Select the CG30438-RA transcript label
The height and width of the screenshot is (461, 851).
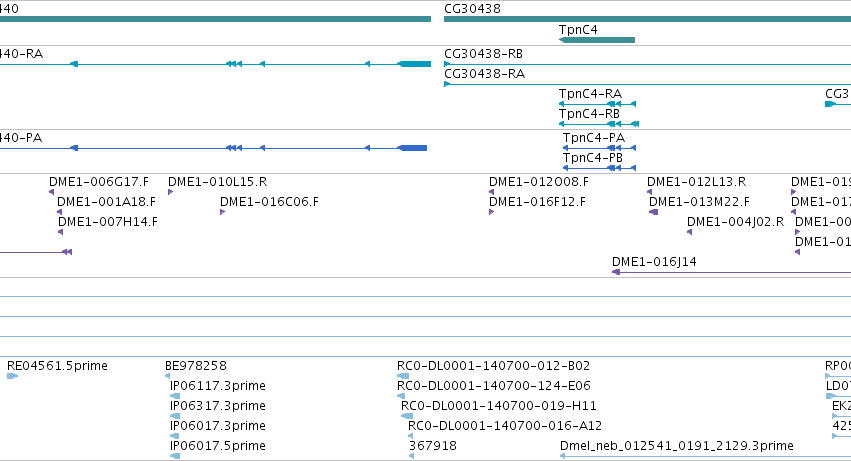pyautogui.click(x=484, y=74)
